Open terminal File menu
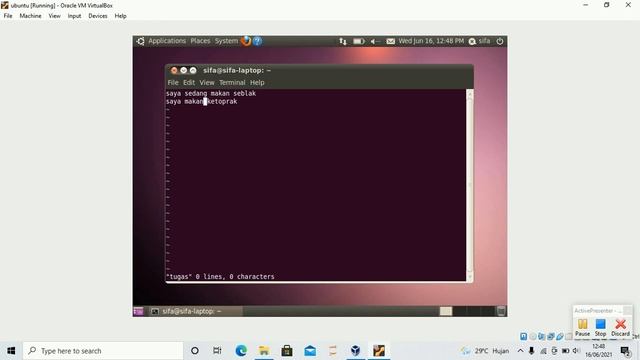The width and height of the screenshot is (640, 360). point(173,82)
